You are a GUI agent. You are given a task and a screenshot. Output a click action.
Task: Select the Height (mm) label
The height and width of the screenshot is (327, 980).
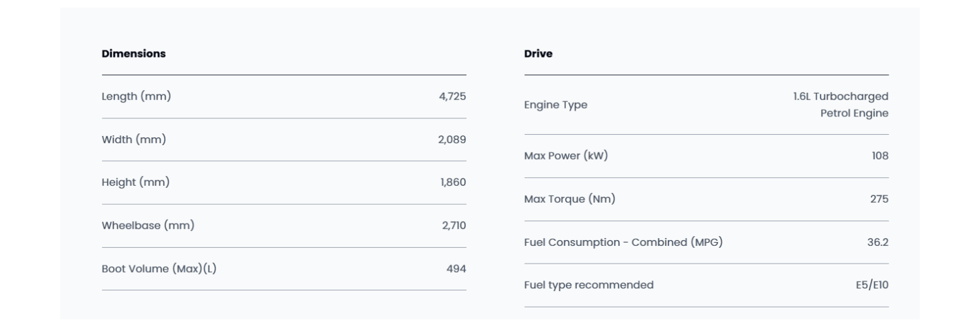point(135,182)
